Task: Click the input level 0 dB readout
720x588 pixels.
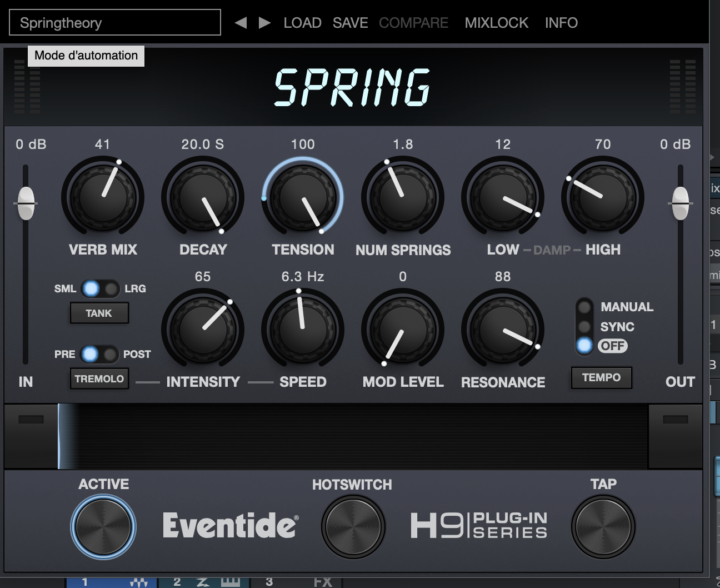Action: tap(31, 144)
